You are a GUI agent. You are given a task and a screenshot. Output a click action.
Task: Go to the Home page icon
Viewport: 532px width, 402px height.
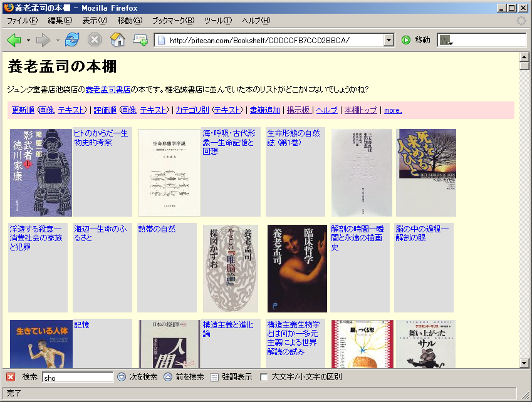click(x=117, y=40)
